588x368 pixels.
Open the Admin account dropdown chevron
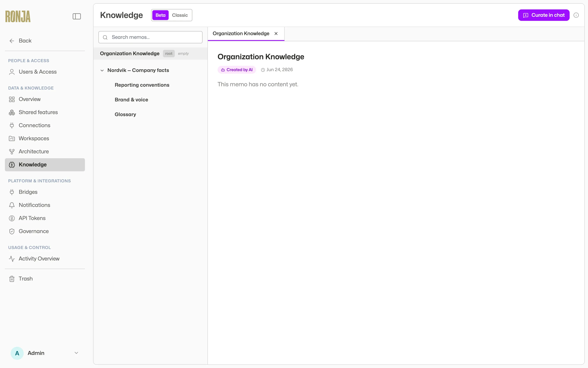tap(76, 353)
